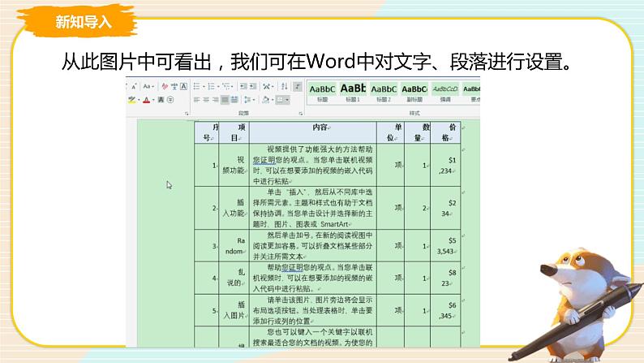Apply the 标题 style
The height and width of the screenshot is (363, 644).
click(x=323, y=93)
